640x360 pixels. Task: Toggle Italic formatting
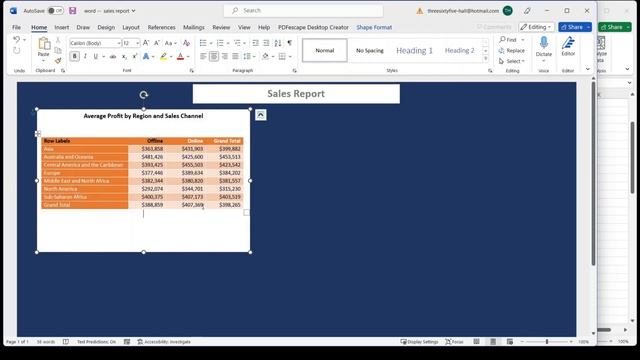[85, 56]
